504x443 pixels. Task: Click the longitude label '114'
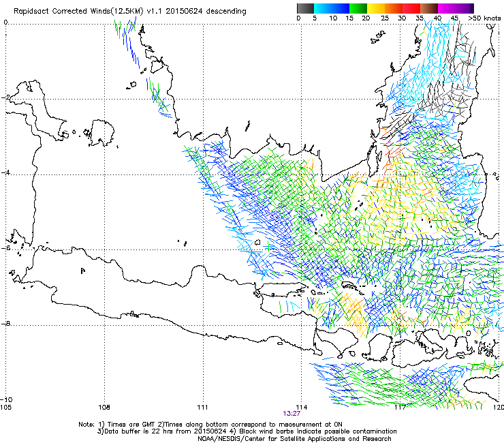pyautogui.click(x=302, y=408)
